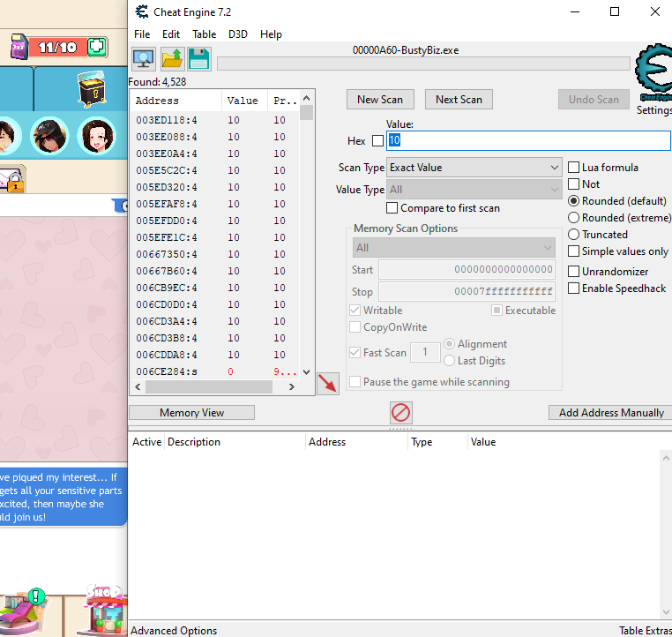Image resolution: width=672 pixels, height=637 pixels.
Task: Select the girl with cap avatar in game
Action: [x=49, y=136]
